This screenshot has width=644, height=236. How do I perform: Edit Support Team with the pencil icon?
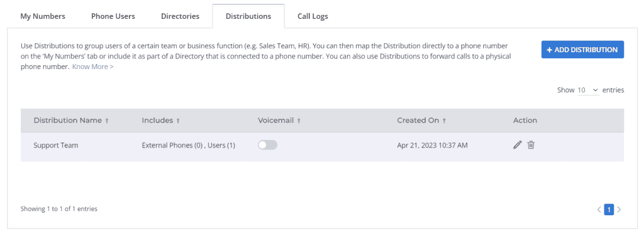click(x=518, y=144)
